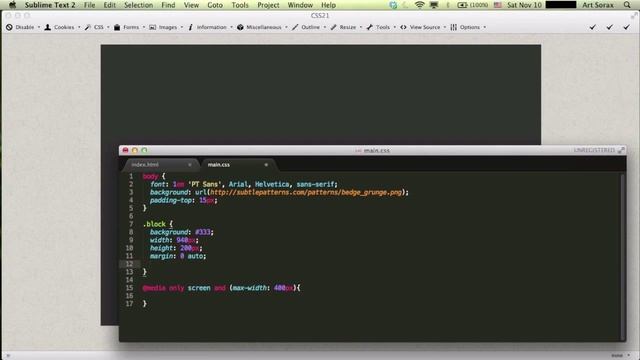The height and width of the screenshot is (360, 640).
Task: Open the Goto menu
Action: pyautogui.click(x=215, y=5)
